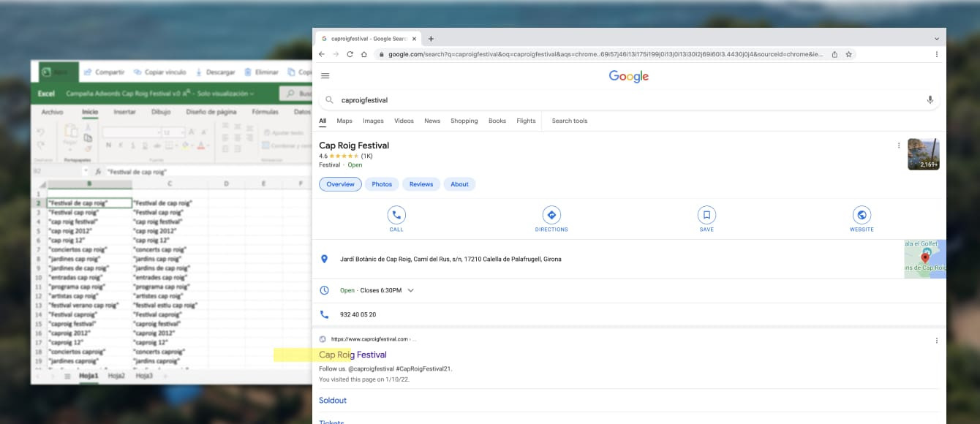Image resolution: width=980 pixels, height=424 pixels.
Task: Open the Cap Roig photo thumbnail
Action: click(x=923, y=154)
